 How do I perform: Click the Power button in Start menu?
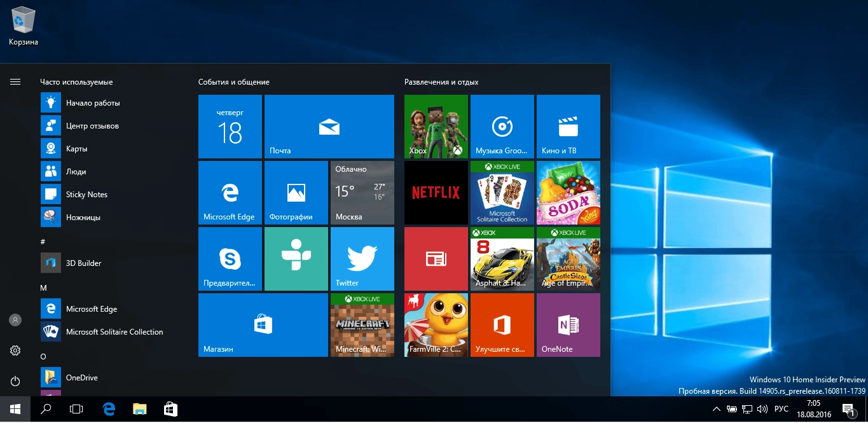click(x=15, y=381)
